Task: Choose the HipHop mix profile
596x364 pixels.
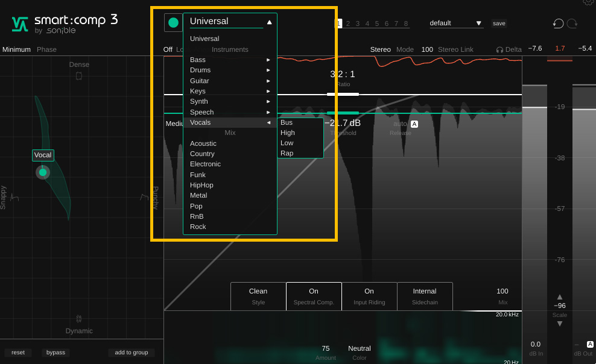Action: click(x=201, y=185)
